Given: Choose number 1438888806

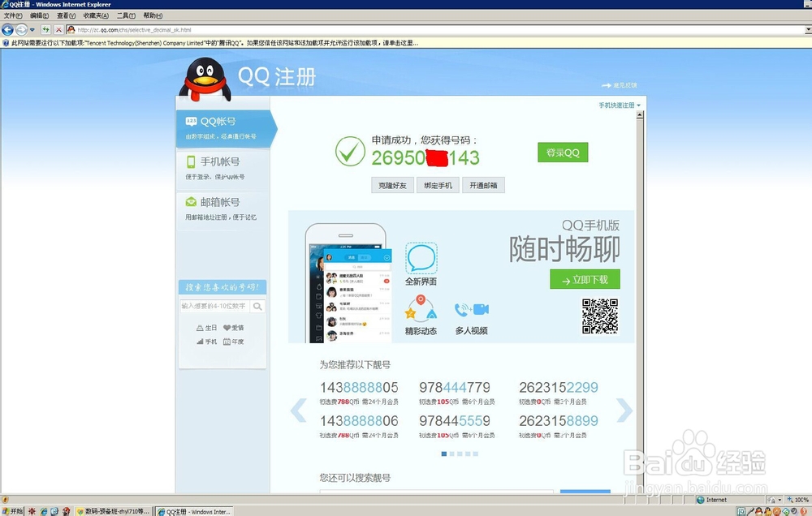Looking at the screenshot, I should (x=359, y=421).
